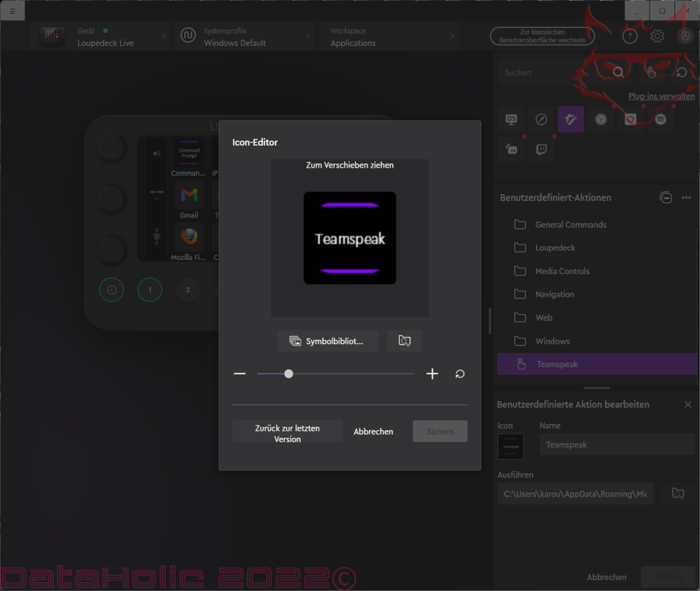This screenshot has width=700, height=591.
Task: Click the Teamspeak icon preview
Action: click(350, 238)
